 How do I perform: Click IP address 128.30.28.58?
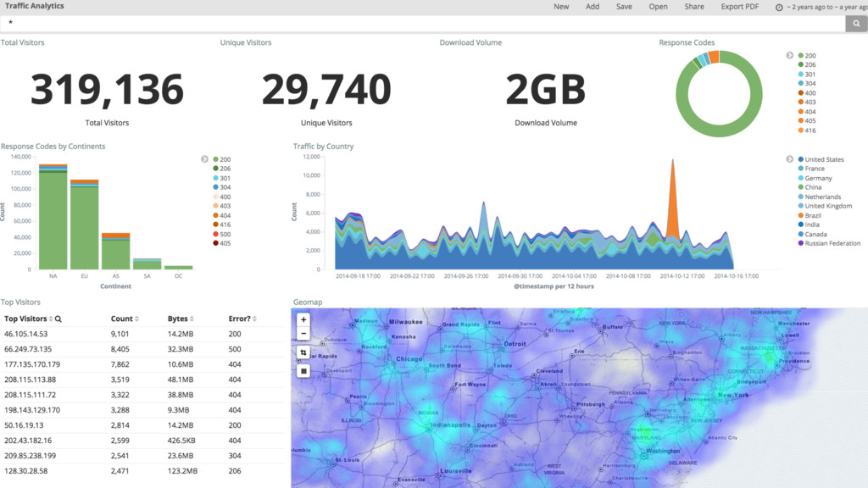(26, 471)
